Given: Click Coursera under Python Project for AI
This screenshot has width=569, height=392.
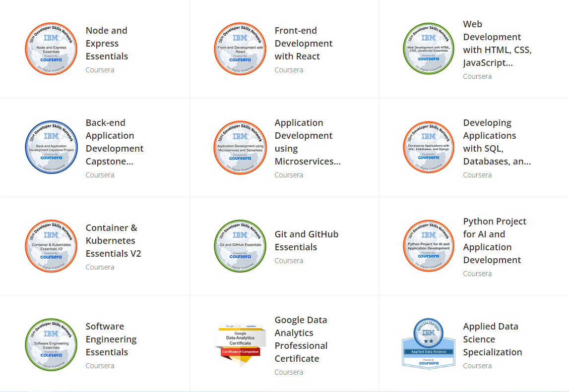Looking at the screenshot, I should tap(477, 273).
